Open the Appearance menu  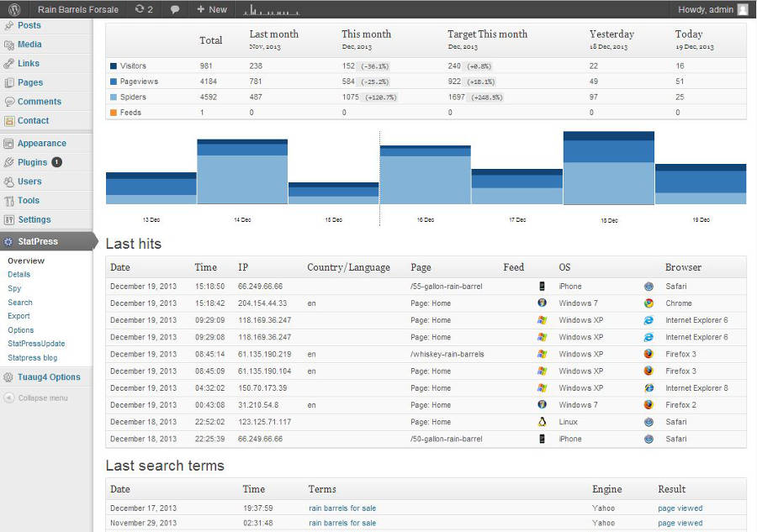coord(42,143)
